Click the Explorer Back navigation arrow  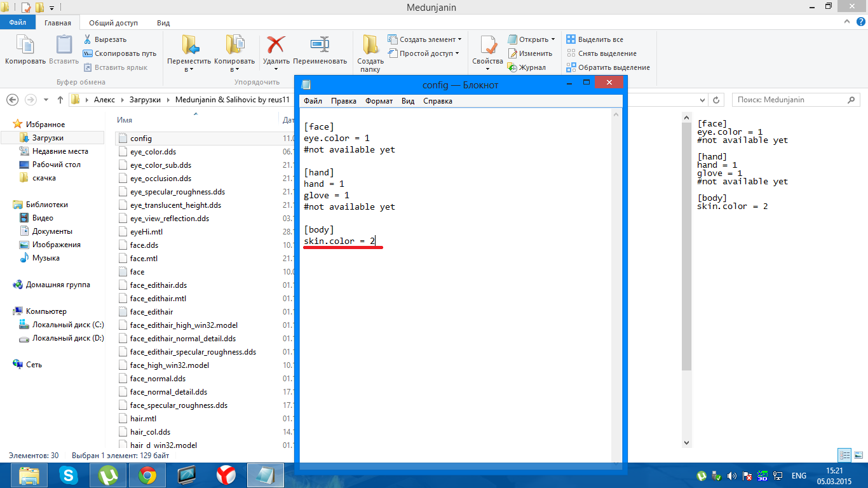point(13,100)
